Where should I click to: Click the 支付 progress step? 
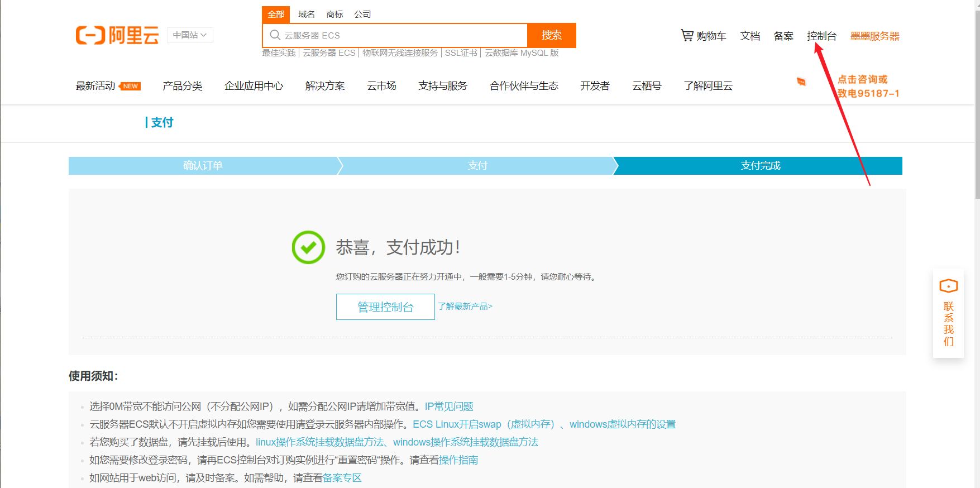477,166
